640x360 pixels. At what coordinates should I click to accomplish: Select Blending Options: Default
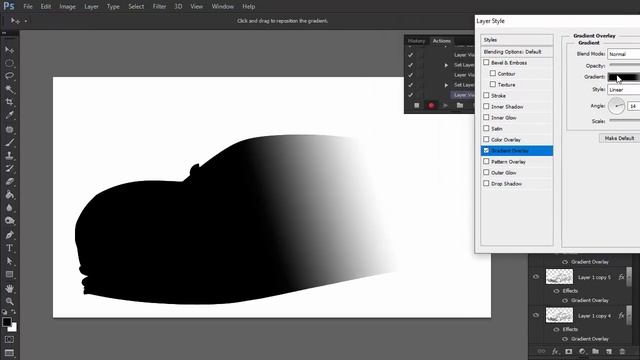517,52
